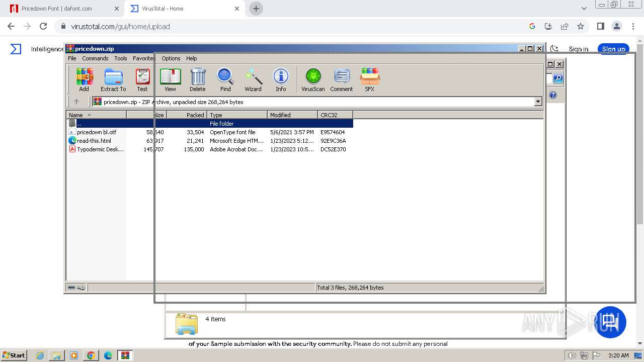Open the Tools menu
Screen dimensions: 644x362
[x=121, y=58]
